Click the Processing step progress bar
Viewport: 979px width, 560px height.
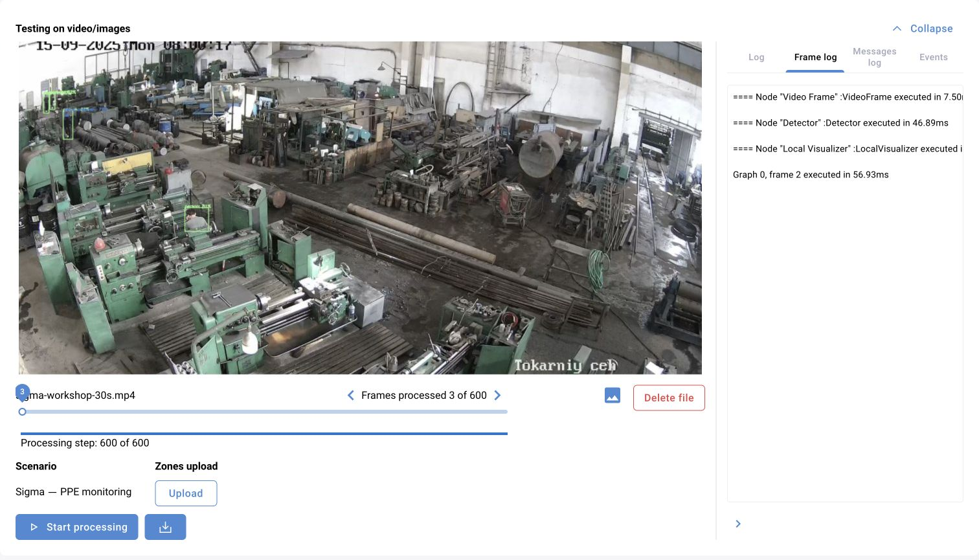[264, 433]
